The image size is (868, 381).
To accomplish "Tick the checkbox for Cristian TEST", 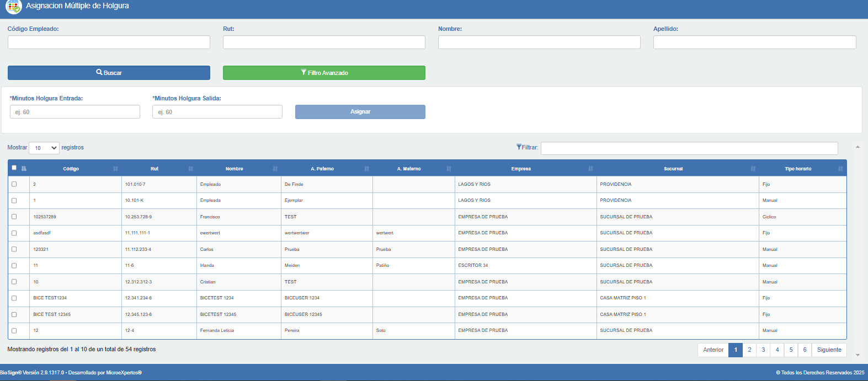I will (14, 282).
